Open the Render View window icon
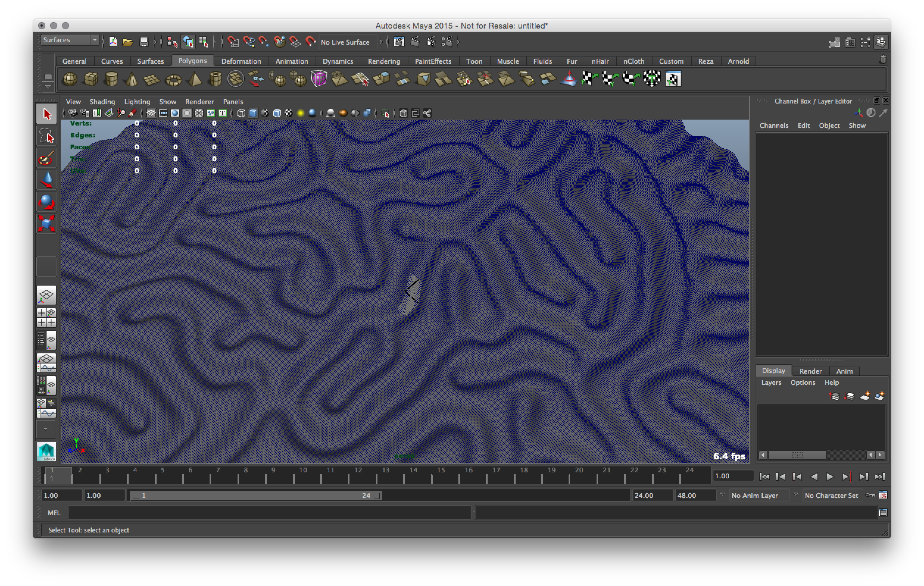The height and width of the screenshot is (586, 924). 399,42
